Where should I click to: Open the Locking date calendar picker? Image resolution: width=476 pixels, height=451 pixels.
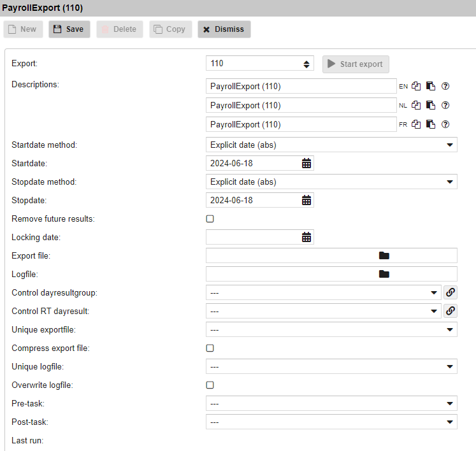click(x=307, y=238)
